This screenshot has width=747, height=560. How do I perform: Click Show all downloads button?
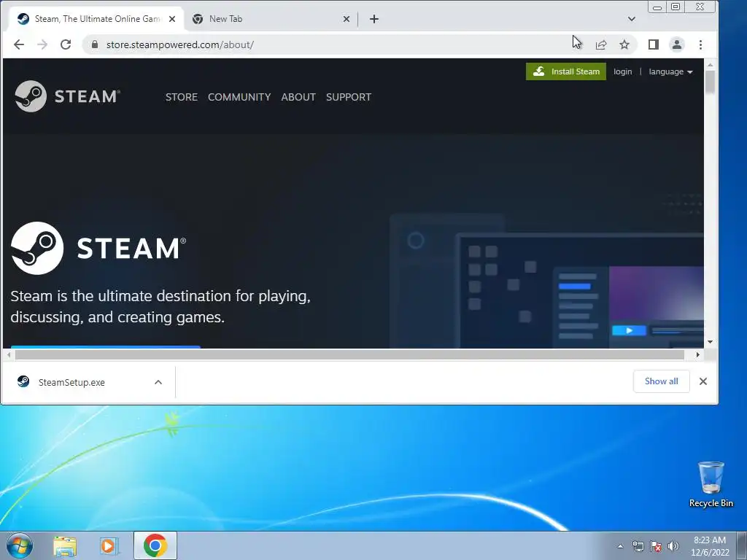[x=661, y=381]
